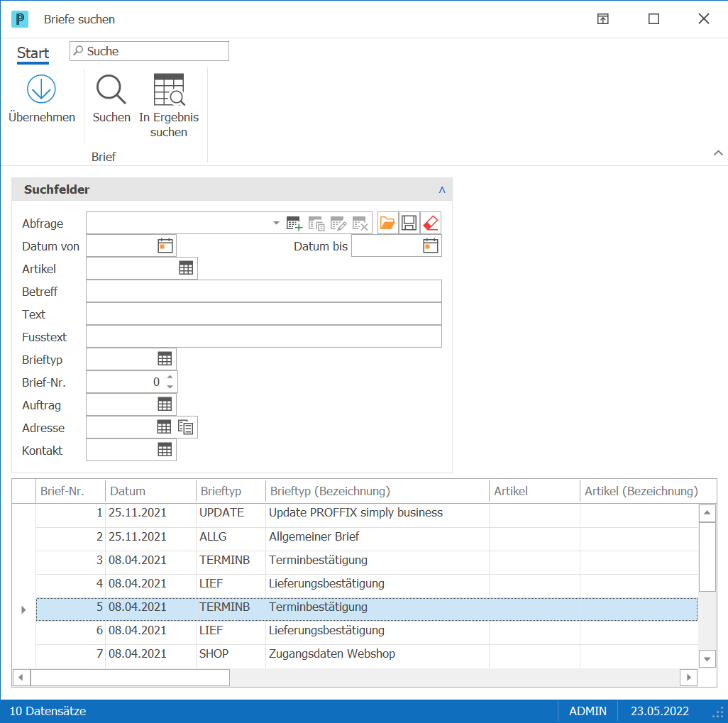Image resolution: width=728 pixels, height=723 pixels.
Task: Sort by Brief-Nr. column header
Action: (x=70, y=491)
